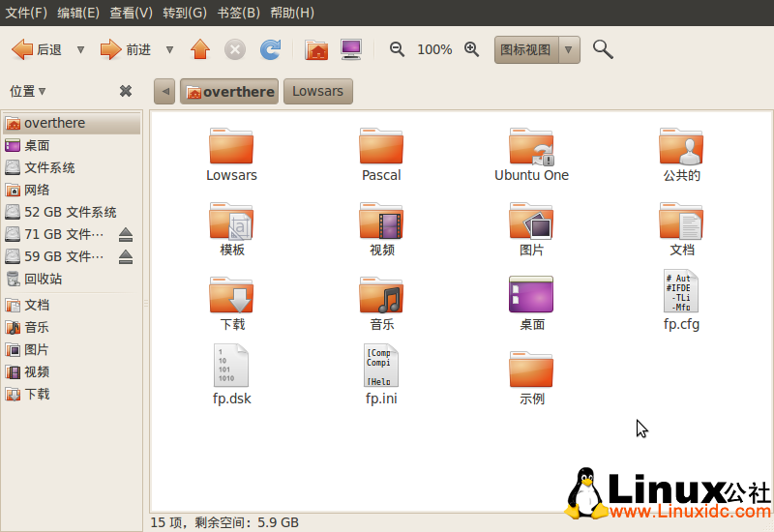
Task: Open the Computer toolbar icon
Action: click(x=351, y=50)
